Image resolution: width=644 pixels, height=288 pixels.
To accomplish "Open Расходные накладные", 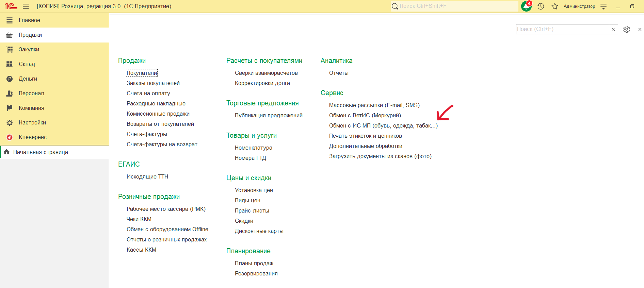I will (x=156, y=103).
